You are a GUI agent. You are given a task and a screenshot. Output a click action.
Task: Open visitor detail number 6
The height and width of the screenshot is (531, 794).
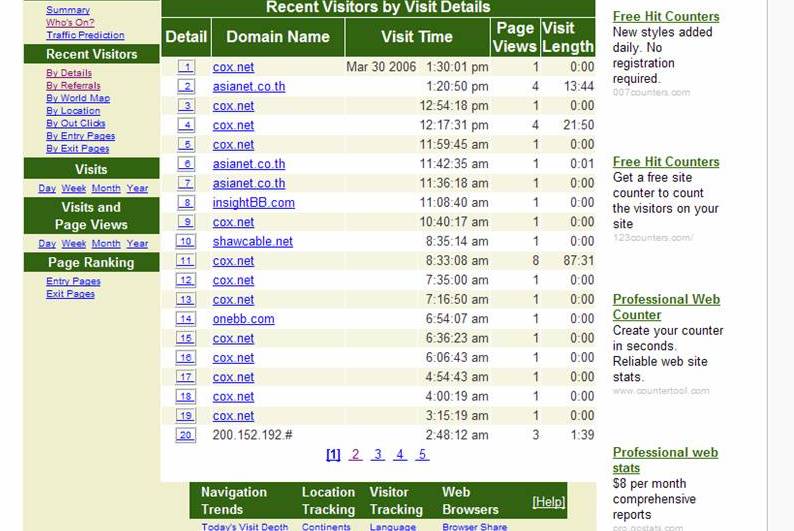click(x=186, y=164)
